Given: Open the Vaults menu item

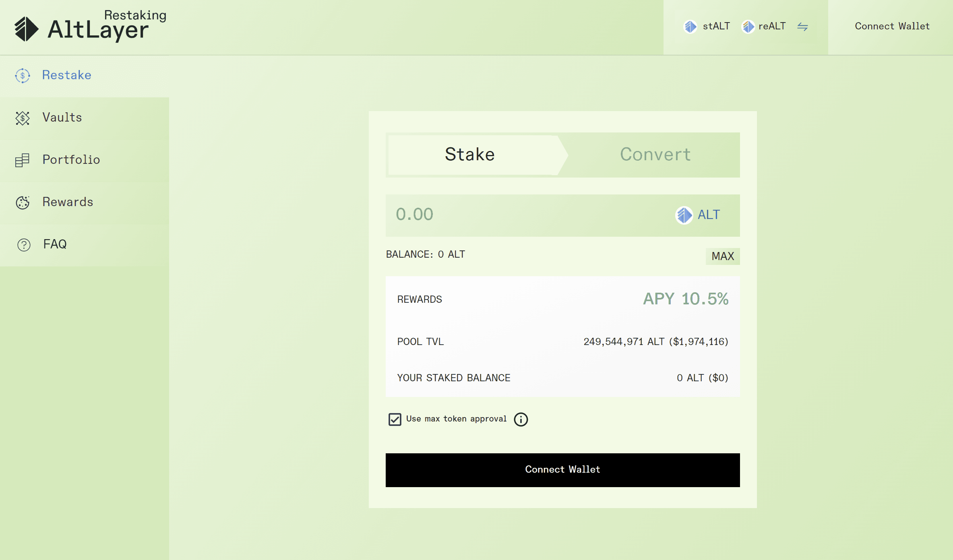Looking at the screenshot, I should pyautogui.click(x=62, y=118).
